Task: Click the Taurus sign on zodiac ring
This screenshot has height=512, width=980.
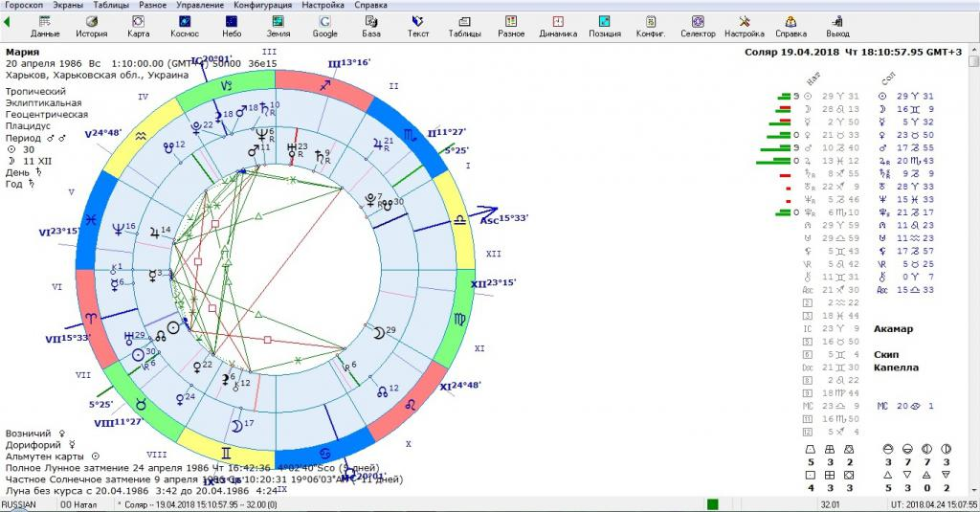Action: (142, 405)
